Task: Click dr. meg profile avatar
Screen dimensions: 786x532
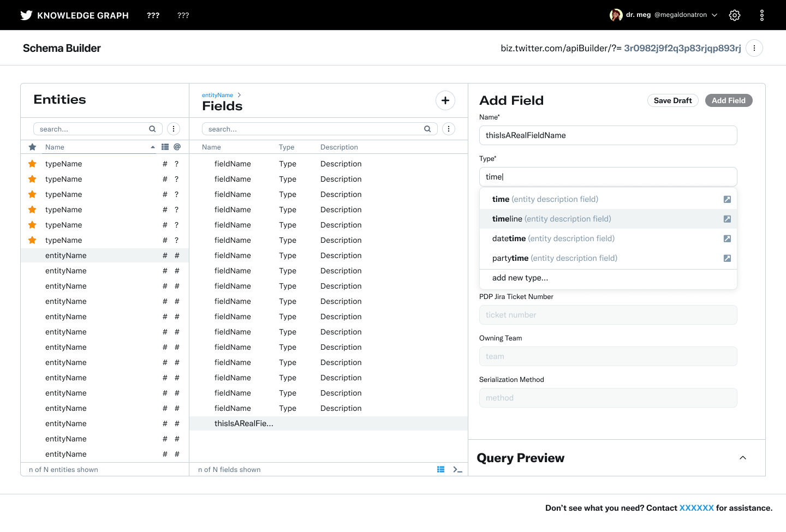Action: click(x=616, y=15)
